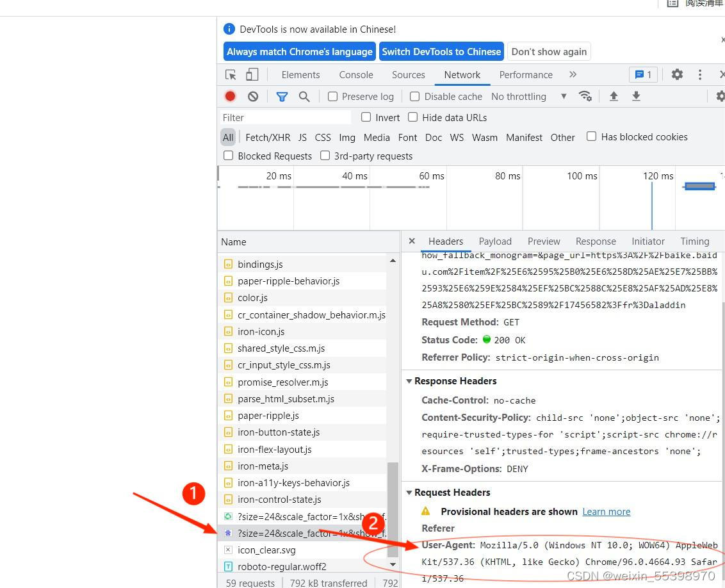This screenshot has width=725, height=588.
Task: Click the provisional headers warning icon
Action: [425, 511]
